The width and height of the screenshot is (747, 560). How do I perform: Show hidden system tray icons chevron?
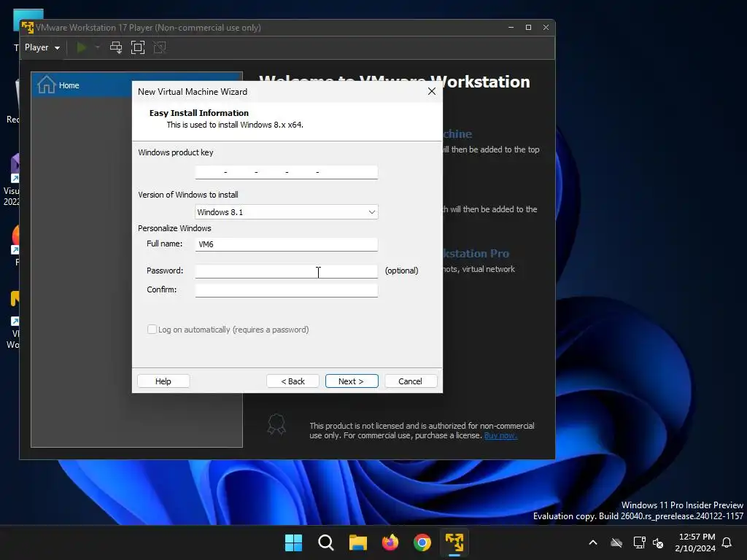coord(593,542)
